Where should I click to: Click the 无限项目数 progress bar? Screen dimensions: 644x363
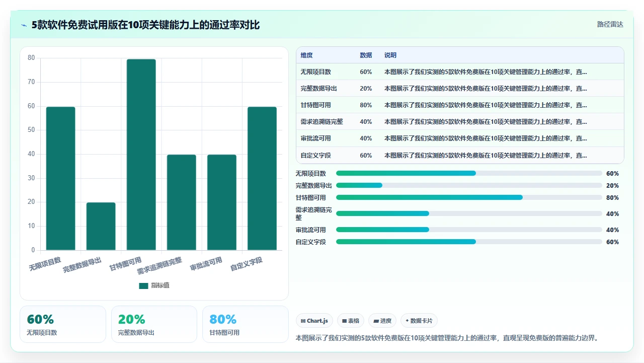pyautogui.click(x=469, y=173)
